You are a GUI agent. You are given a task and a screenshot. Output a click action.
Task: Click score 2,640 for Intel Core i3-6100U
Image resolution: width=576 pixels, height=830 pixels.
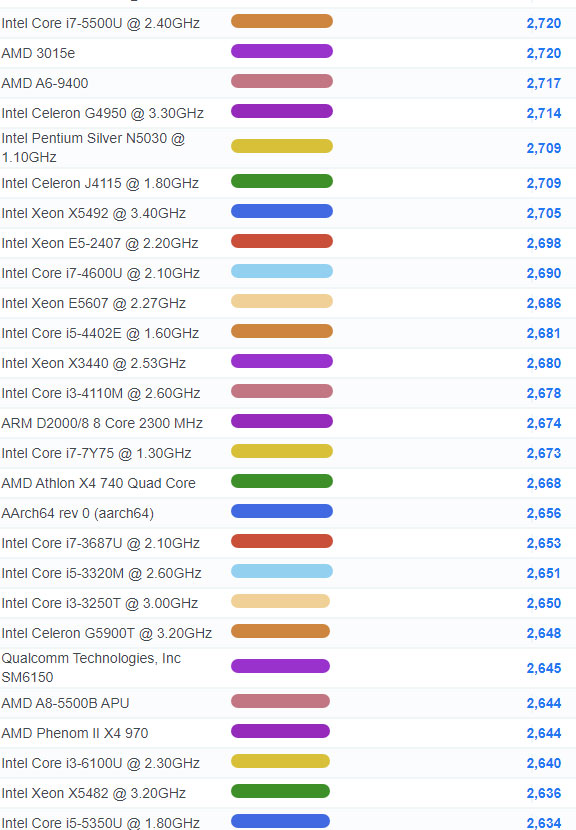pos(544,763)
